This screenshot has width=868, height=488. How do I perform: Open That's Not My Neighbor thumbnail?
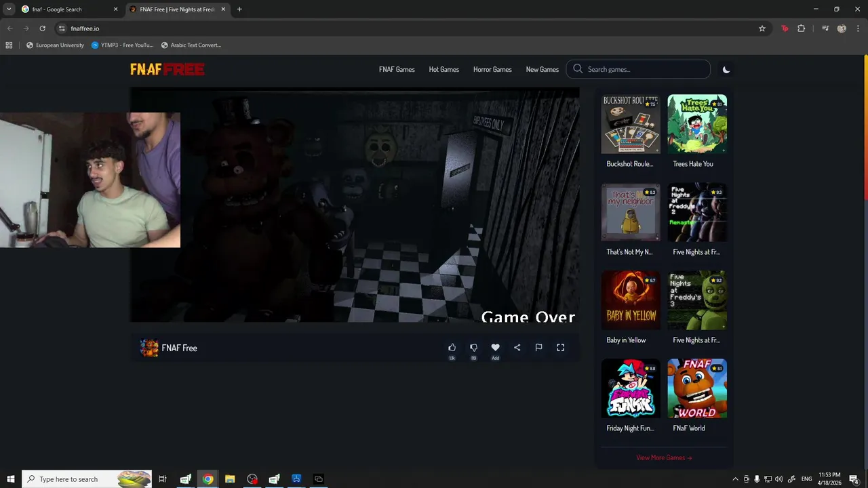pyautogui.click(x=631, y=212)
